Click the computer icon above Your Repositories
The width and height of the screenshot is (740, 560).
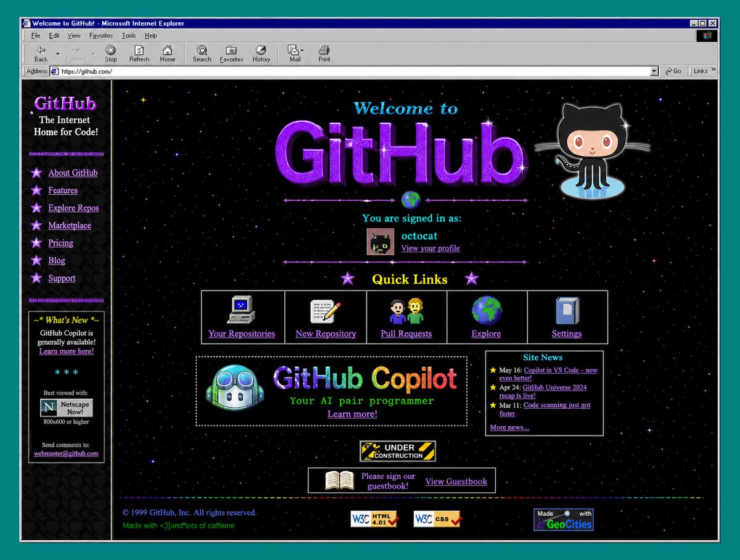(x=241, y=310)
